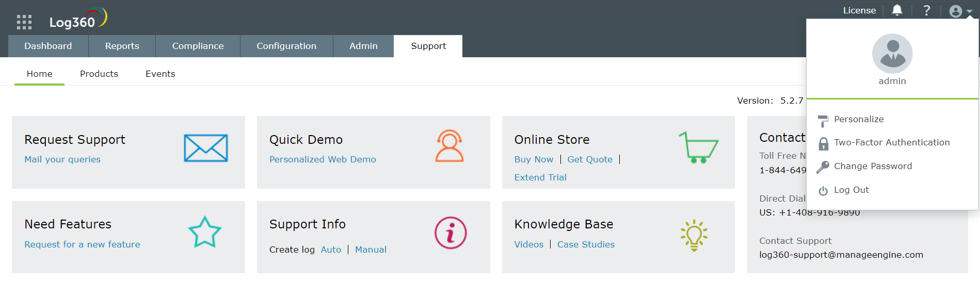Click the Request Support envelope icon
980x282 pixels.
[x=205, y=148]
